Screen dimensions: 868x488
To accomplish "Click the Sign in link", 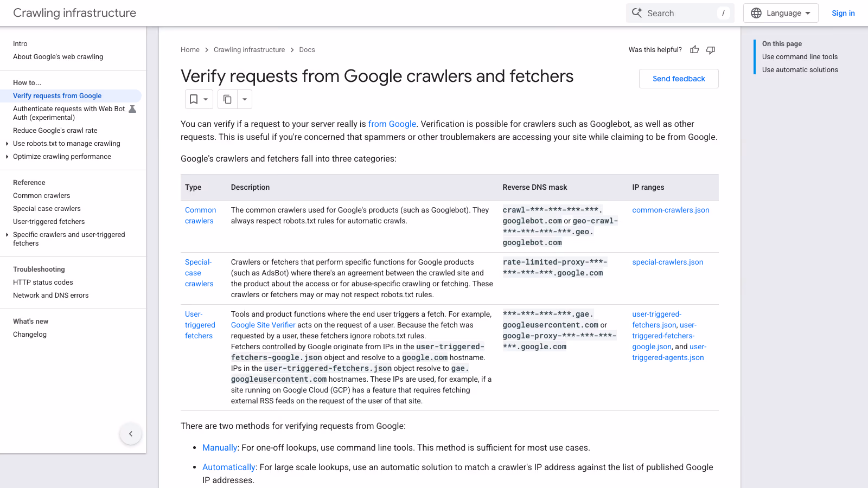I will click(x=843, y=13).
